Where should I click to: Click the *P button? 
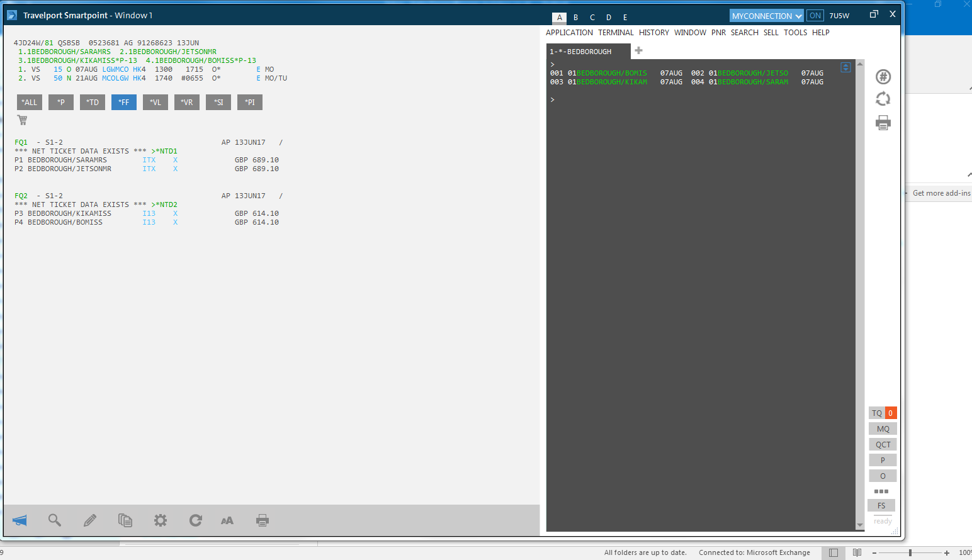(61, 102)
